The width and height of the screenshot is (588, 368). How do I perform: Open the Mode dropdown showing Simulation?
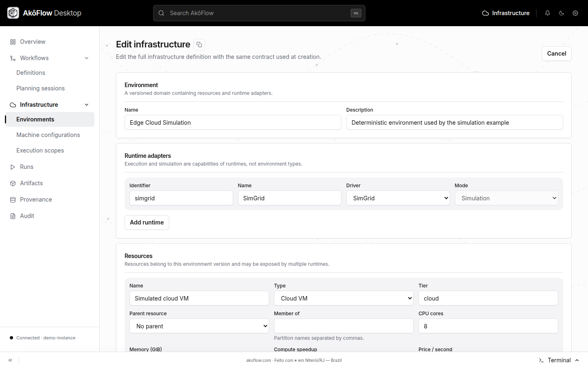506,198
